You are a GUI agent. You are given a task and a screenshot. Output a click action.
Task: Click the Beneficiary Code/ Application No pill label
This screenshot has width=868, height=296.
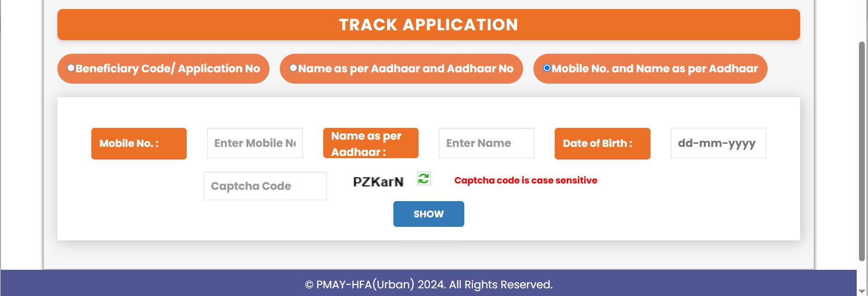[163, 69]
